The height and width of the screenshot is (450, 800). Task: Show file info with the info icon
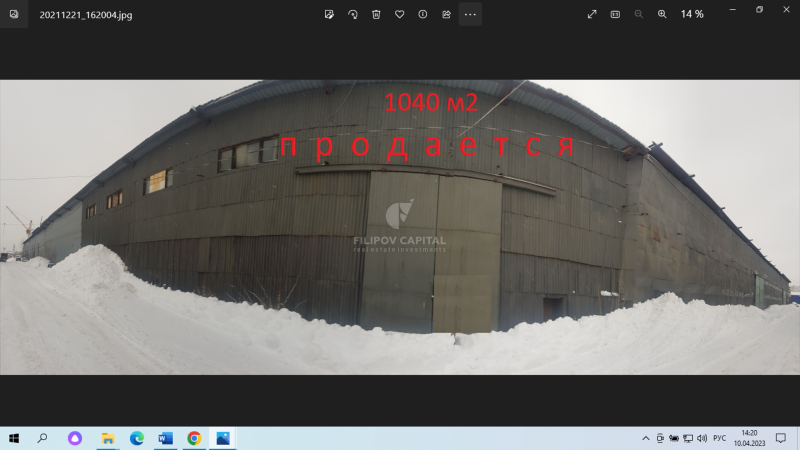(423, 14)
